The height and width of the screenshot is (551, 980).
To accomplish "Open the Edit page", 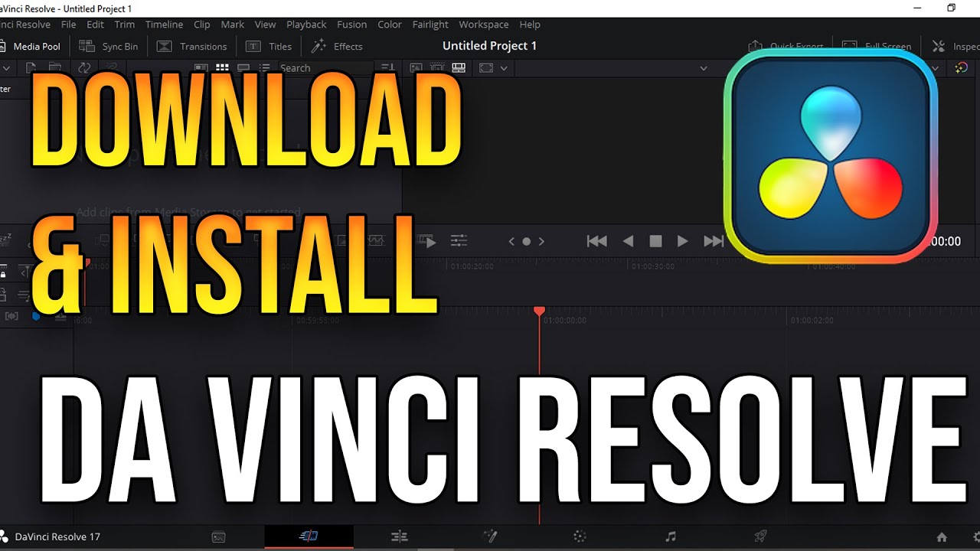I will click(399, 536).
